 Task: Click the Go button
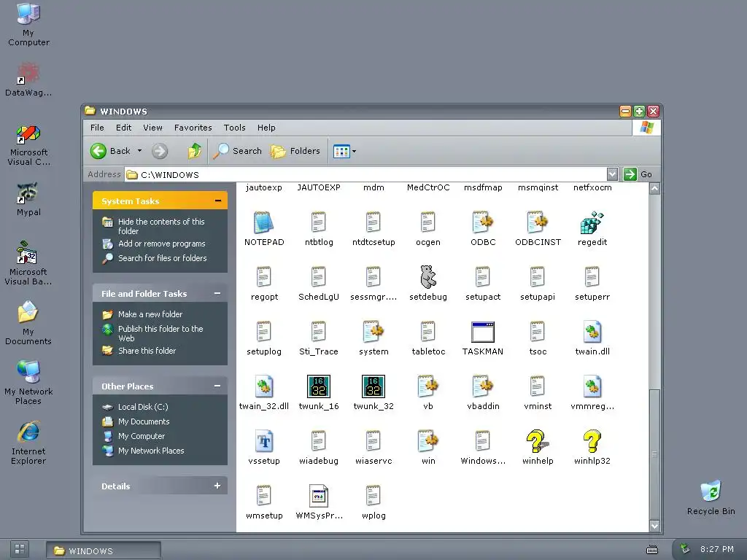(x=638, y=174)
